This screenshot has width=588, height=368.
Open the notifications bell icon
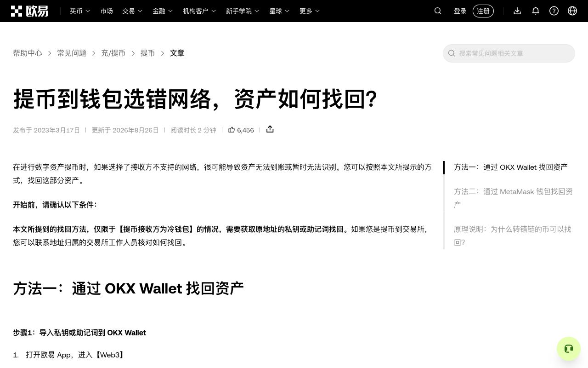tap(536, 11)
